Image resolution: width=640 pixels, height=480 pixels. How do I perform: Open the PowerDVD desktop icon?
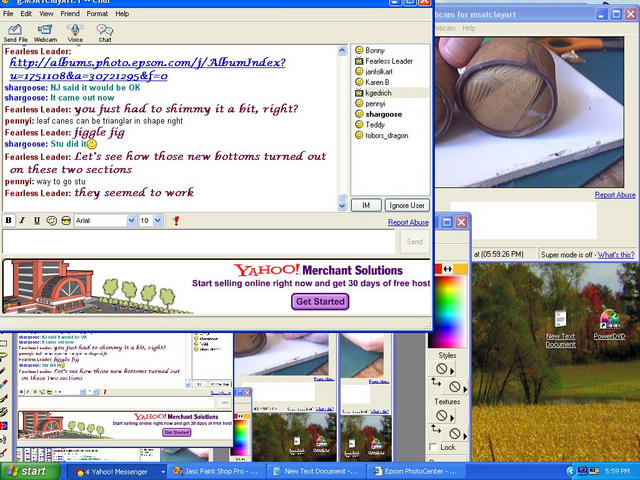pyautogui.click(x=609, y=325)
